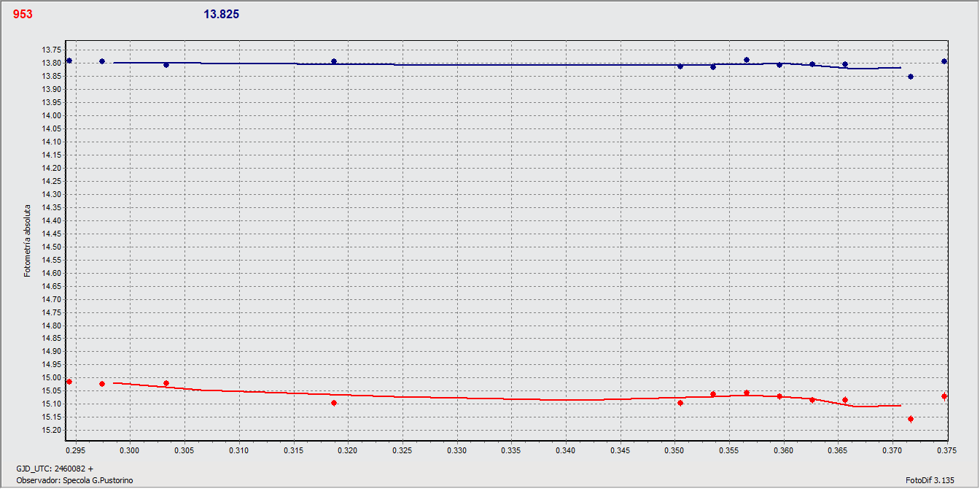Click the FotoDif 3.135 version label
Screen dimensions: 980x489
point(930,480)
